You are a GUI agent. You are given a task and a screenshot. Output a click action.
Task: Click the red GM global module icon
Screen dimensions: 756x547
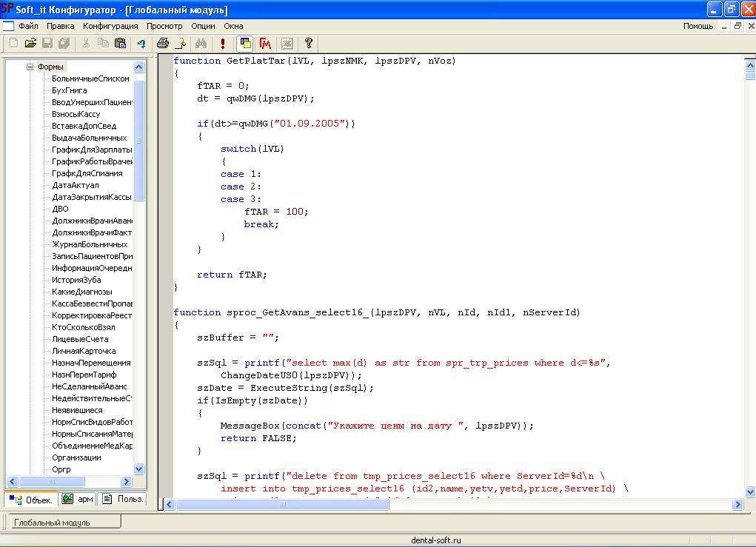point(265,44)
